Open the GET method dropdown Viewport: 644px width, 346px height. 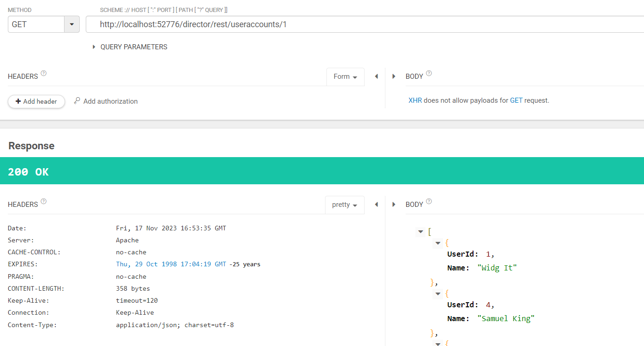point(71,24)
